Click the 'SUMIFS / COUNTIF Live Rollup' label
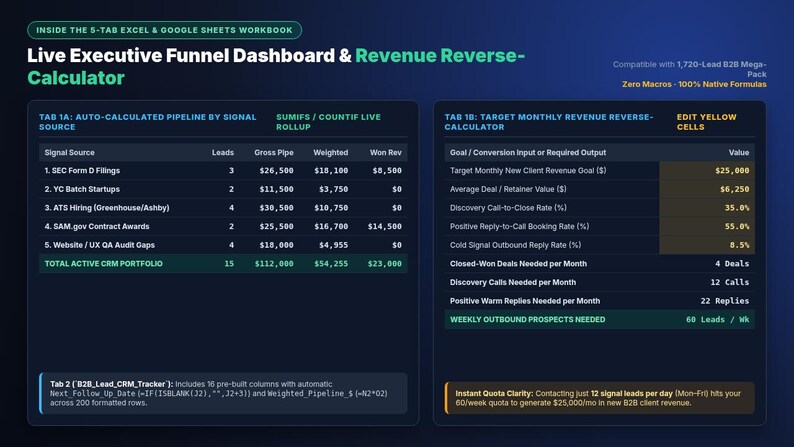Viewport: 794px width, 447px height. [328, 122]
